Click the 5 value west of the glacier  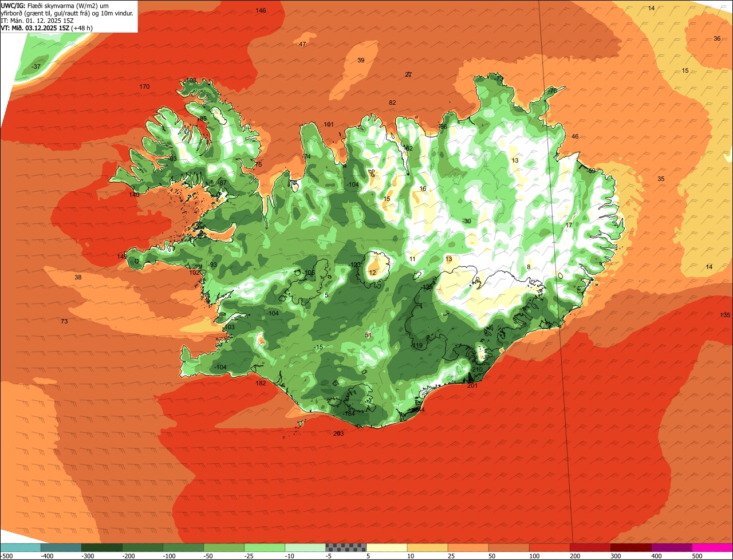click(326, 295)
